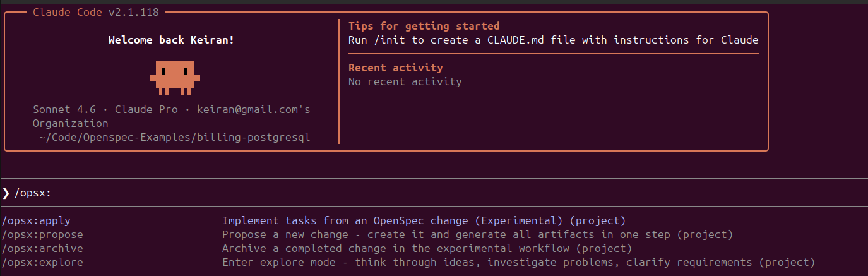Click the Claude pixel mascot icon

point(174,77)
